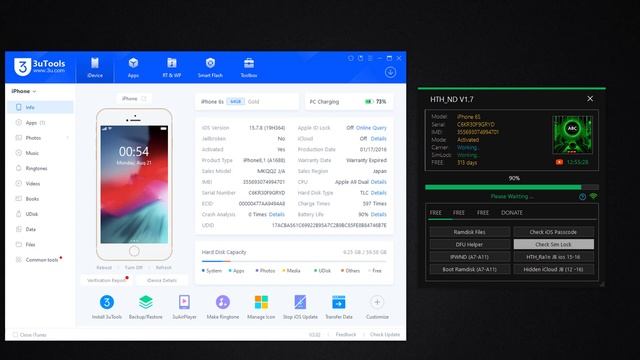Click DFU Helper button

pyautogui.click(x=469, y=244)
